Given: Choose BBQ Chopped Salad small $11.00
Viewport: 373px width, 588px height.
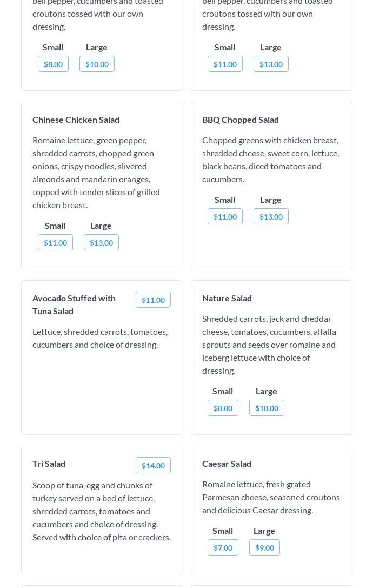Looking at the screenshot, I should 225,216.
